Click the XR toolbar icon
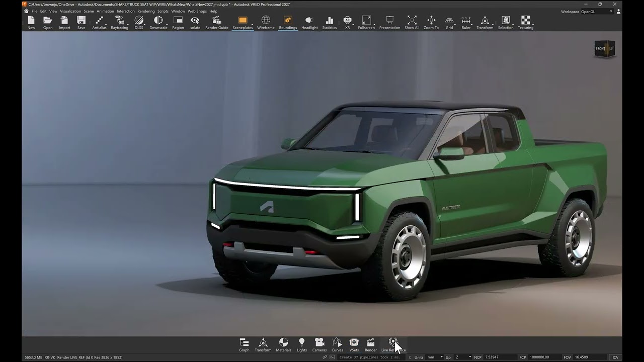644x362 pixels. 347,22
